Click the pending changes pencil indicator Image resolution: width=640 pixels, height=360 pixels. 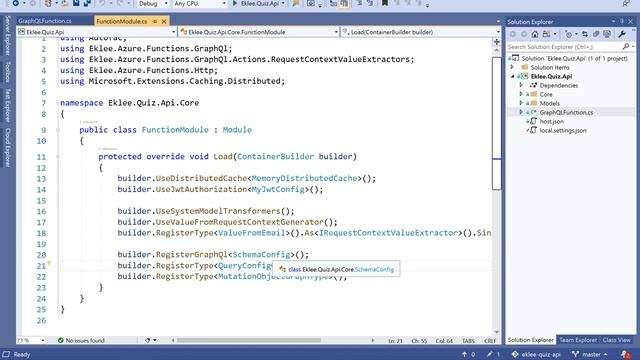[493, 354]
